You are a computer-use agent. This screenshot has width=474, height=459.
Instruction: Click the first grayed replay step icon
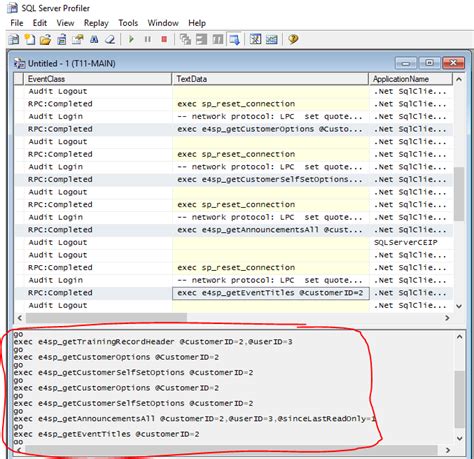tap(185, 39)
